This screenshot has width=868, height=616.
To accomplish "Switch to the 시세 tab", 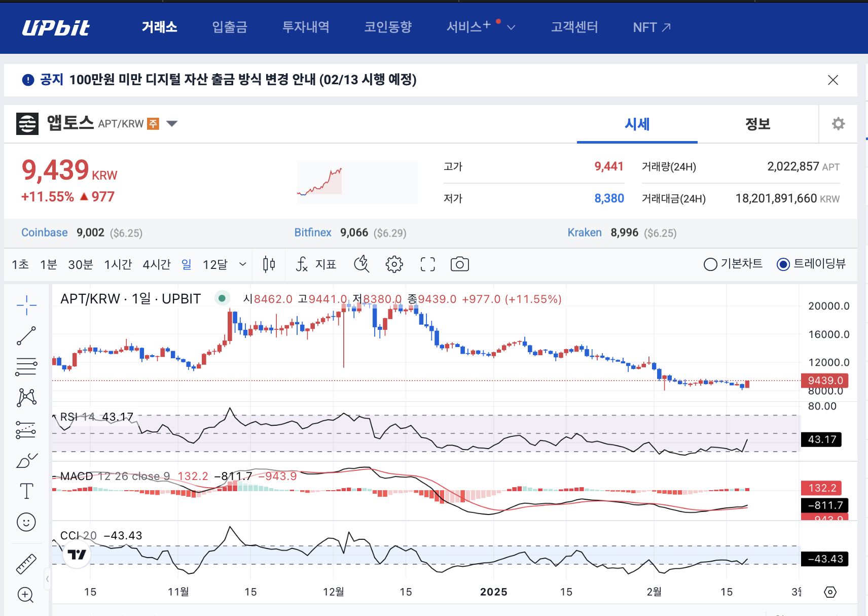I will pos(637,124).
